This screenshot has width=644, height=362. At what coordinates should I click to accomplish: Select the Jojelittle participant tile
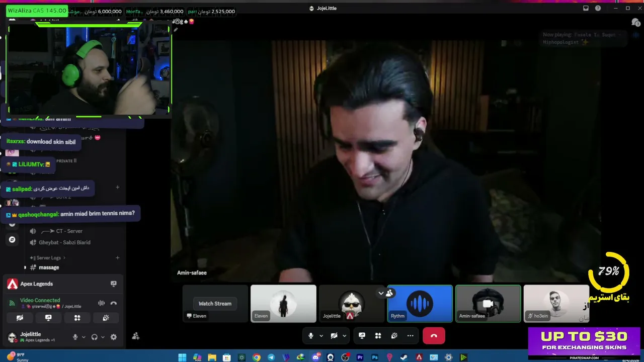[x=352, y=304]
